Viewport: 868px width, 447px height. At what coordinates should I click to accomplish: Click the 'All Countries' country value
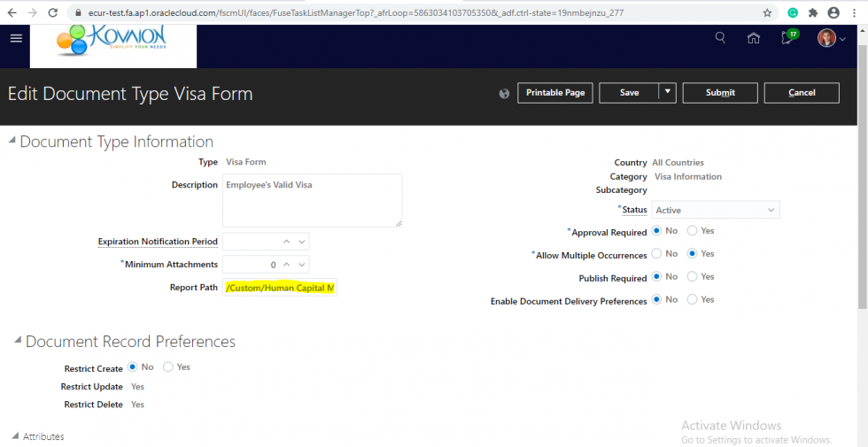[678, 163]
